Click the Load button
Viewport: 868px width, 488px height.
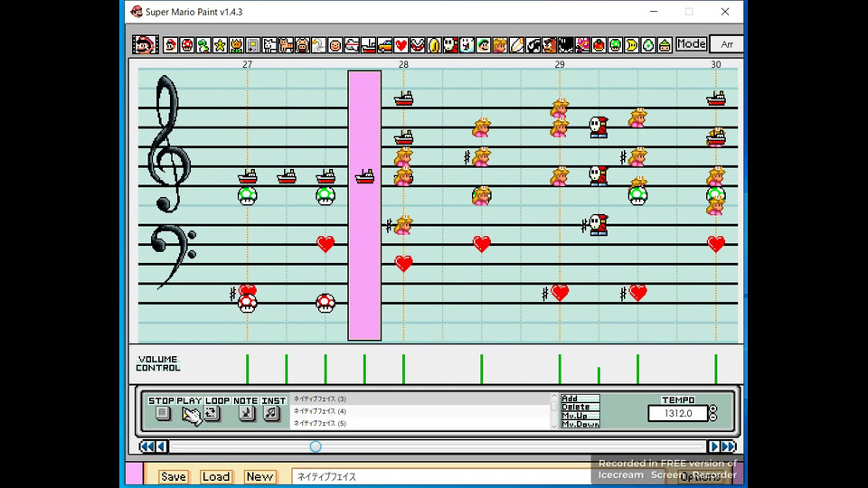tap(216, 476)
